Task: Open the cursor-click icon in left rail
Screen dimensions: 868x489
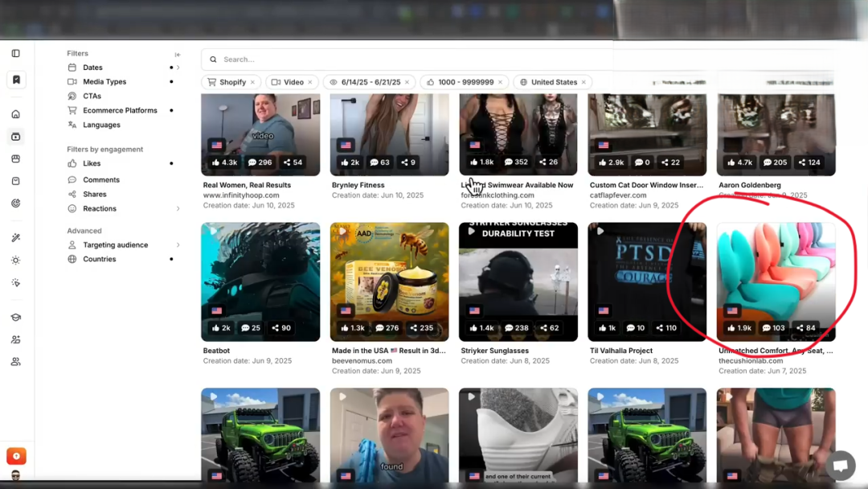Action: pos(15,283)
